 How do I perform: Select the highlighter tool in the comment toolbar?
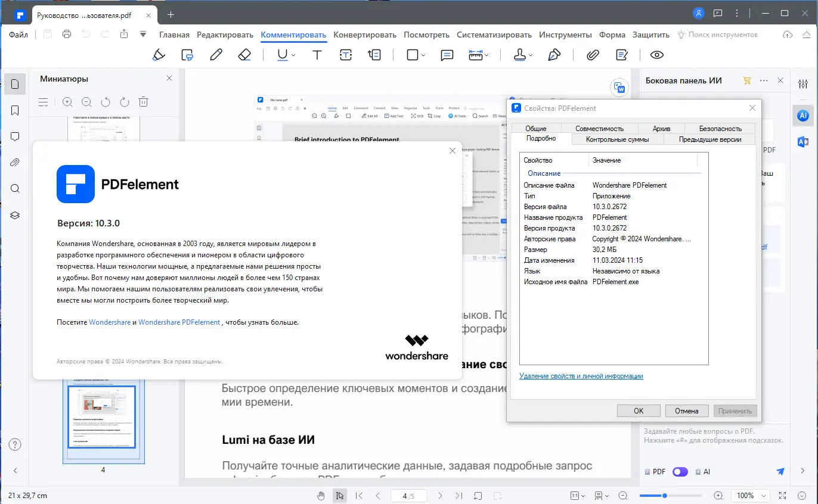pyautogui.click(x=159, y=55)
